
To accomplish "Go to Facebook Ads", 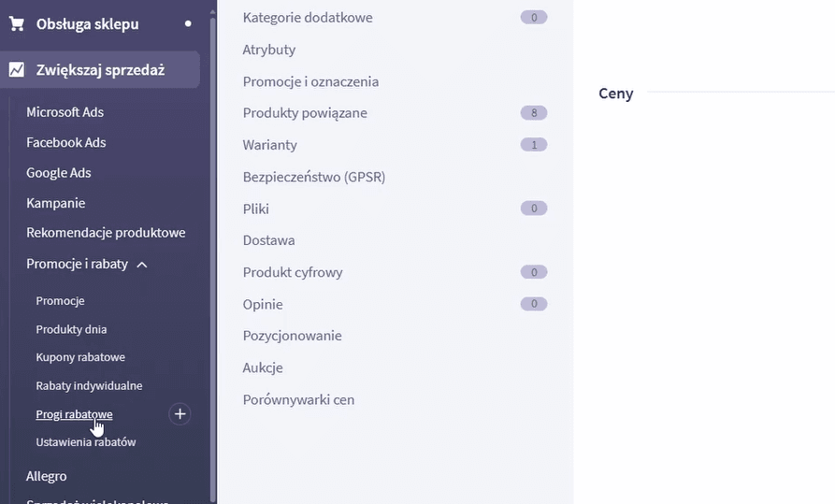I will click(65, 142).
